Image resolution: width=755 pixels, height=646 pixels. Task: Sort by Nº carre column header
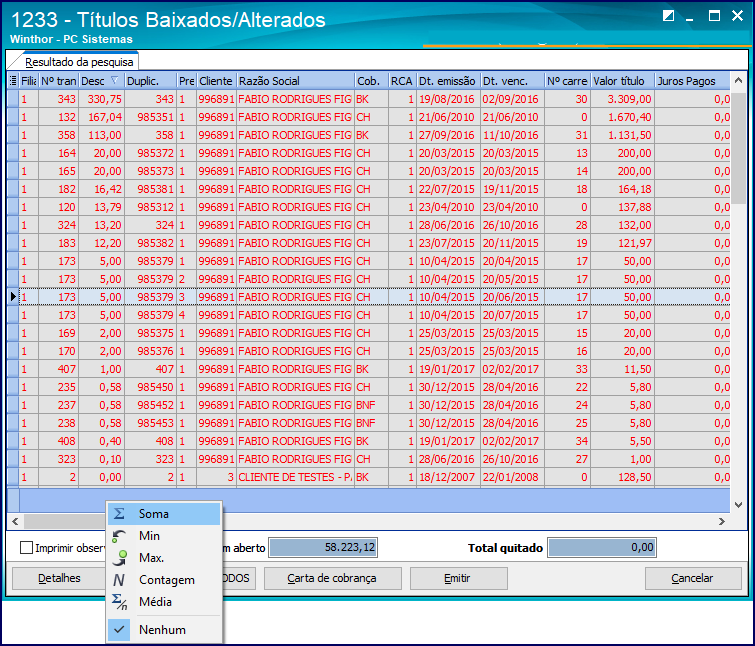(568, 81)
